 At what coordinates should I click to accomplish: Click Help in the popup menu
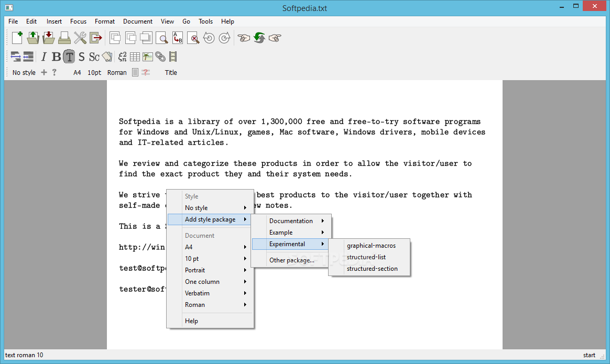211,321
